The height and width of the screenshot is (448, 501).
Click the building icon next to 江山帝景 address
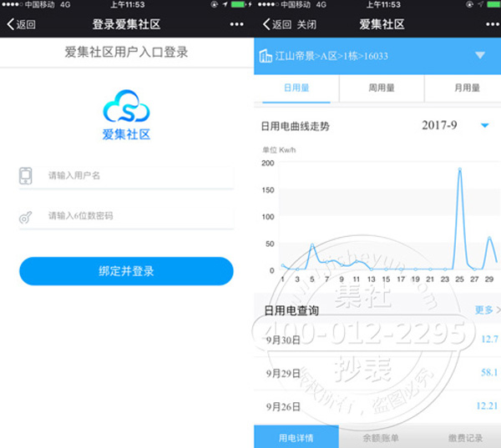pyautogui.click(x=267, y=57)
